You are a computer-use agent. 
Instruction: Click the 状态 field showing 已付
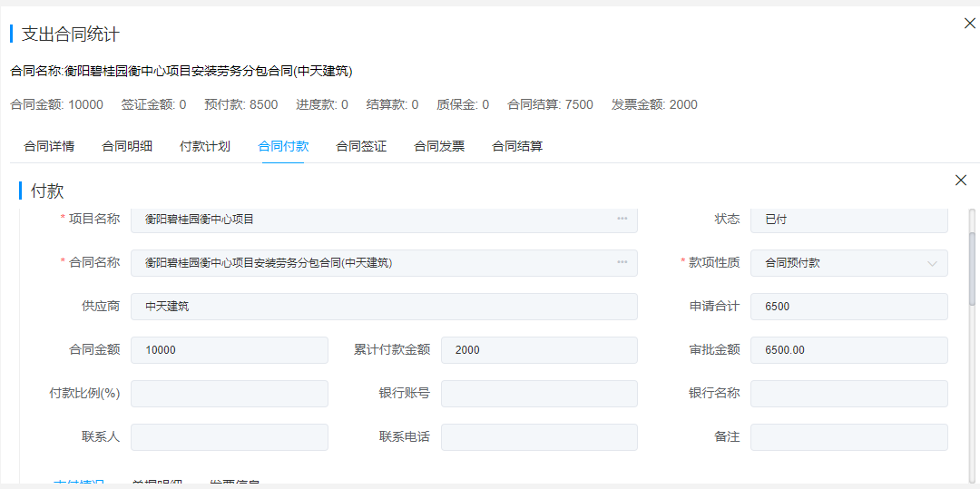click(x=848, y=220)
